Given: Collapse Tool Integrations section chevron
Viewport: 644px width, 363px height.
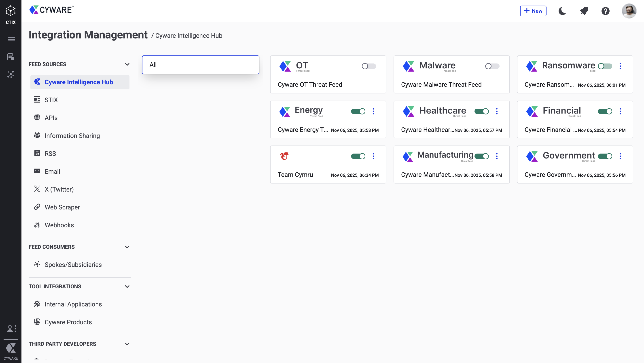Looking at the screenshot, I should pos(127,286).
